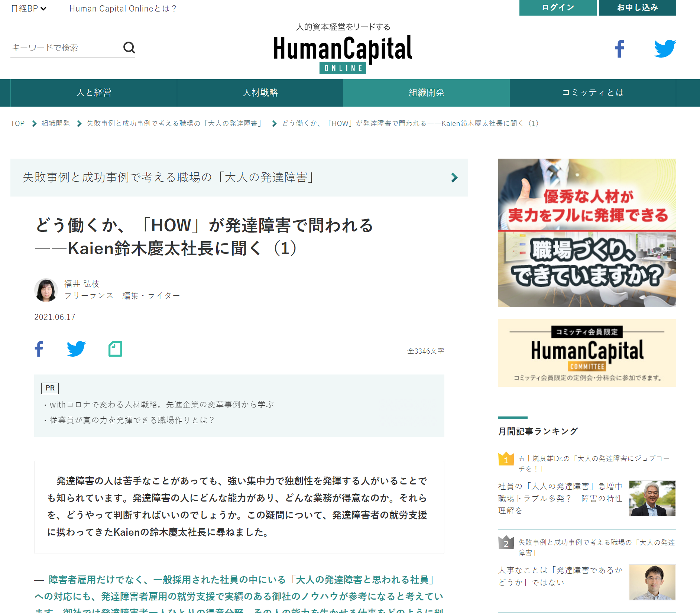Click the author 福井 弘枝 profile photo
This screenshot has width=700, height=613.
click(46, 289)
